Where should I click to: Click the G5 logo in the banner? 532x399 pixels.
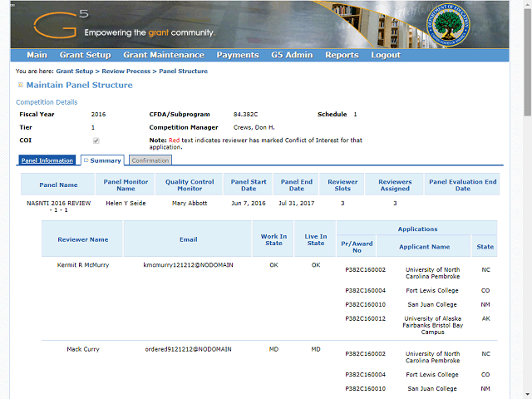point(61,24)
